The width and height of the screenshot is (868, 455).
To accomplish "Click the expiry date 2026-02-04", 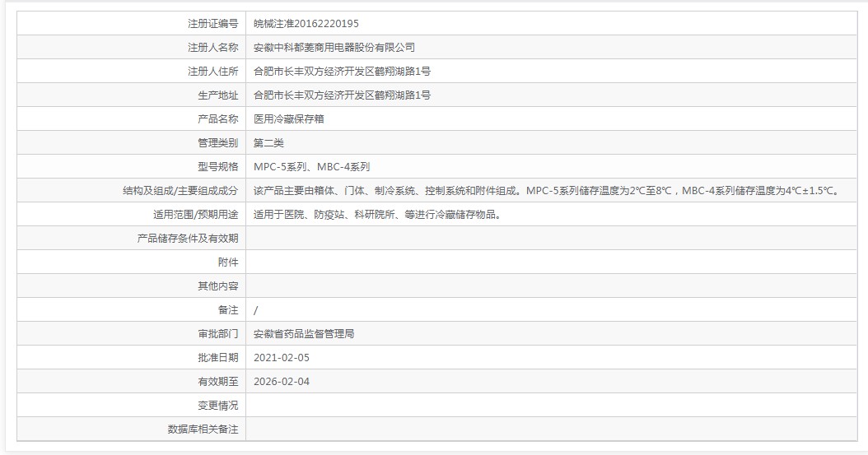I will click(x=282, y=382).
